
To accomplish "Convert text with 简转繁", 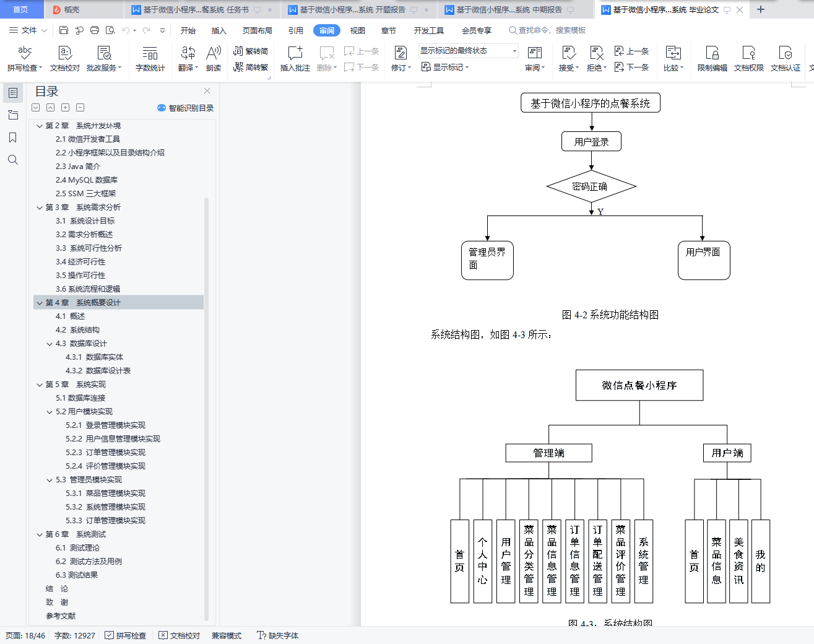I will click(x=251, y=67).
